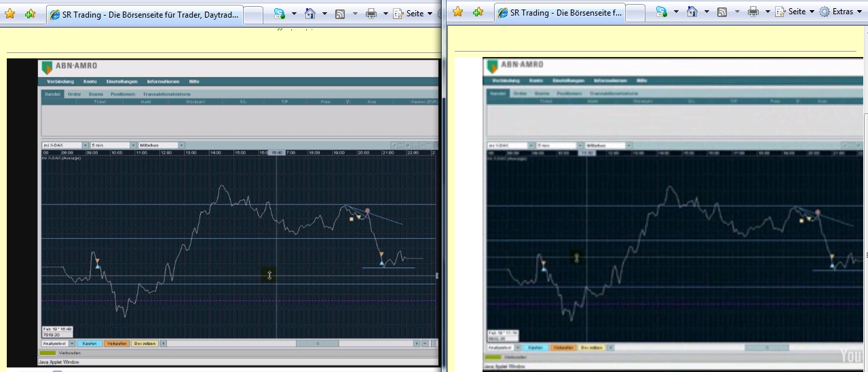868x372 pixels.
Task: Open Informationen menu in left applet
Action: 163,81
